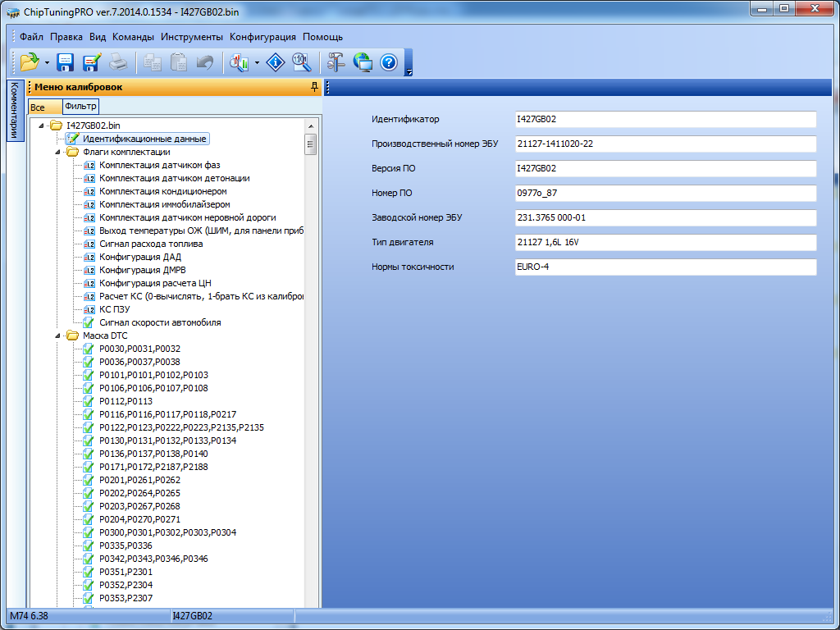The height and width of the screenshot is (630, 840).
Task: Toggle the P0030,P0031,P0032 DTC checkbox
Action: [89, 349]
